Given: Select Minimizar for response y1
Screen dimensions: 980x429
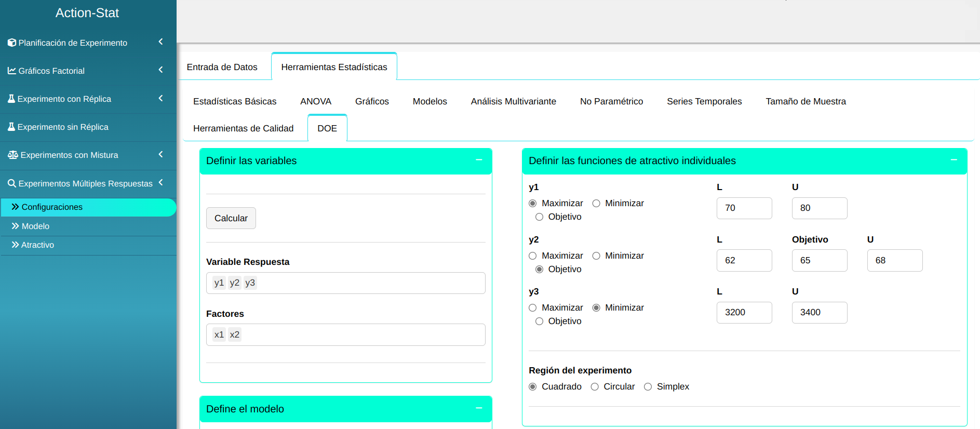Looking at the screenshot, I should (x=596, y=204).
